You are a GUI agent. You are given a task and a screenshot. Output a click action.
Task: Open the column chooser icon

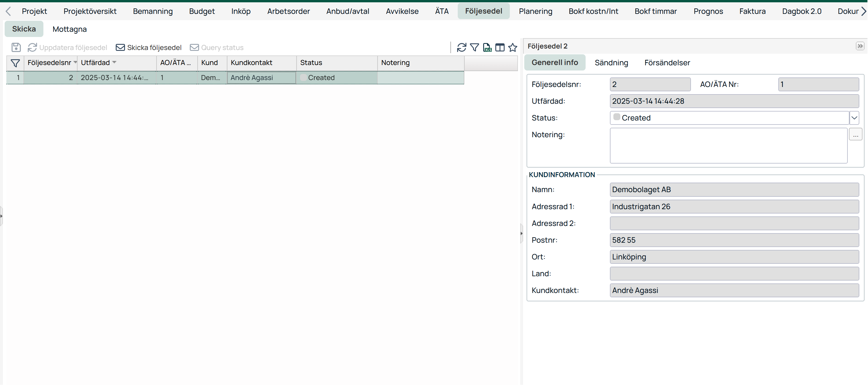coord(500,47)
